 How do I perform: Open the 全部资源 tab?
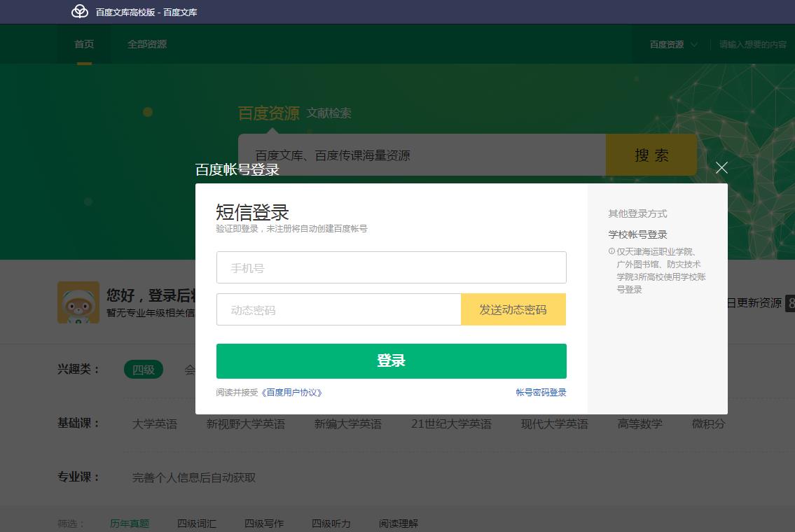click(147, 44)
